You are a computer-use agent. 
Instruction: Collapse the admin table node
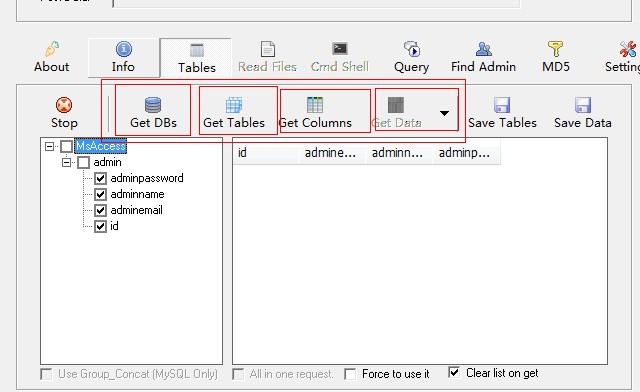66,163
